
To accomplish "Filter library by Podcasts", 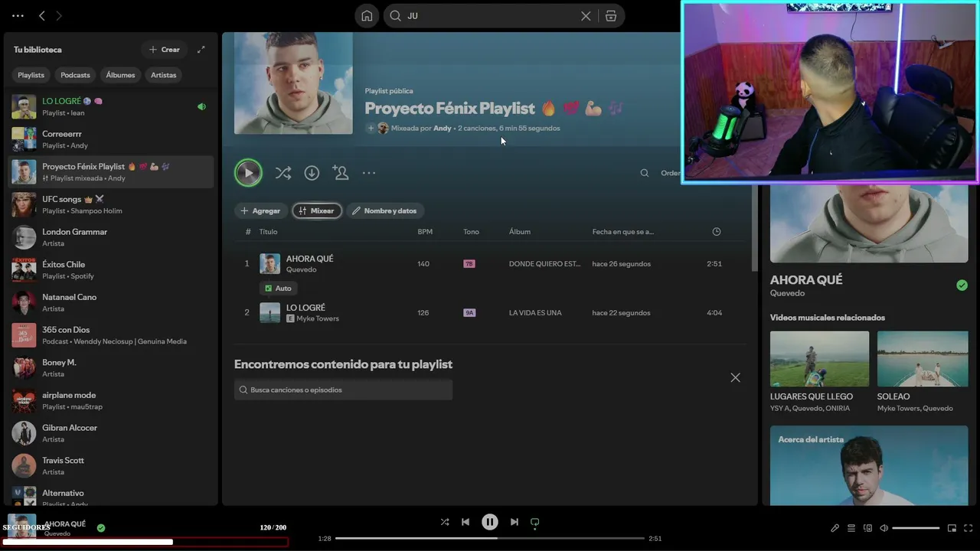I will point(75,75).
